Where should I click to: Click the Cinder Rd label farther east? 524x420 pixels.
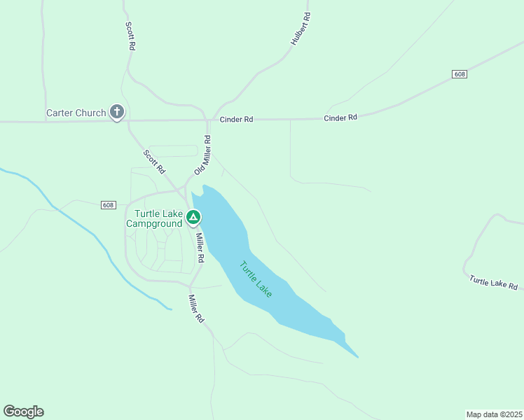(x=340, y=118)
